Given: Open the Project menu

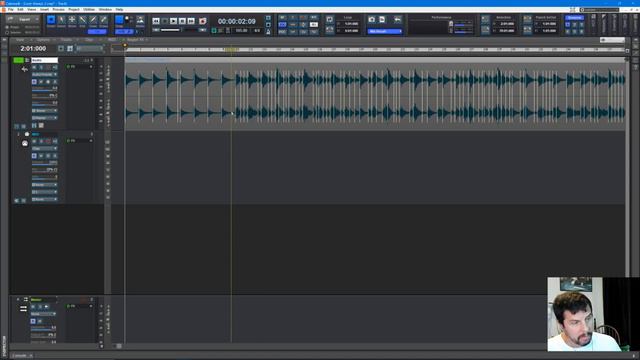Looking at the screenshot, I should pyautogui.click(x=74, y=9).
